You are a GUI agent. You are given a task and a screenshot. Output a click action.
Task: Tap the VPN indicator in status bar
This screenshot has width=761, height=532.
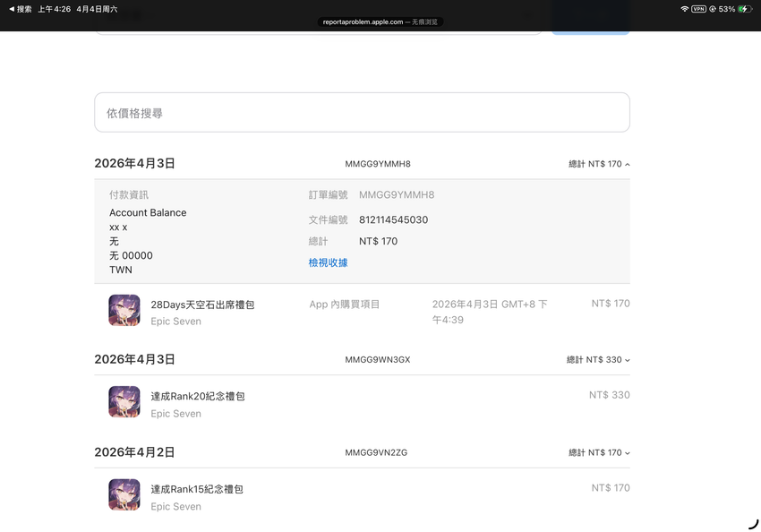pyautogui.click(x=699, y=9)
